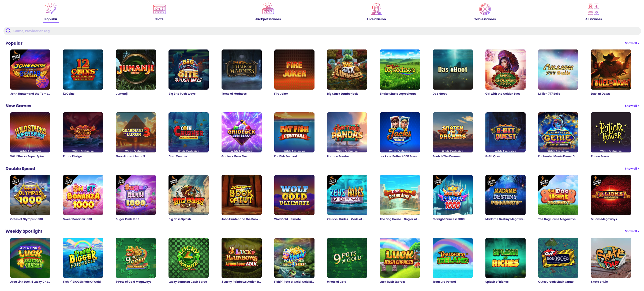Select the Slots machine icon

coord(159,9)
